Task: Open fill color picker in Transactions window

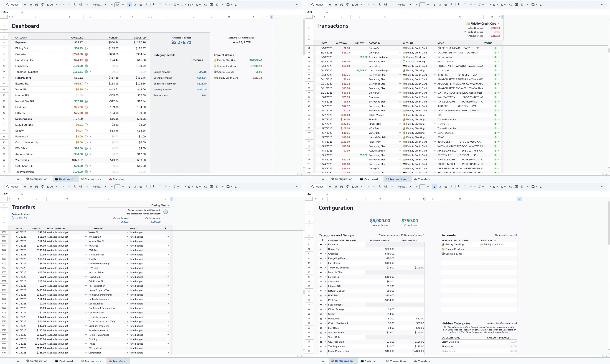Action: point(459,5)
